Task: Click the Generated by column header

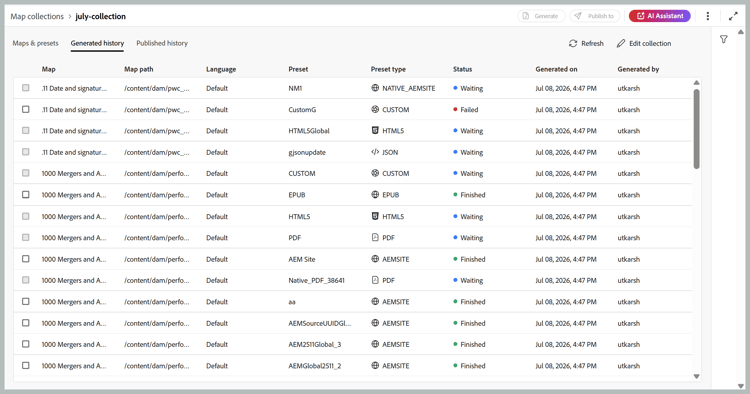Action: click(x=638, y=69)
